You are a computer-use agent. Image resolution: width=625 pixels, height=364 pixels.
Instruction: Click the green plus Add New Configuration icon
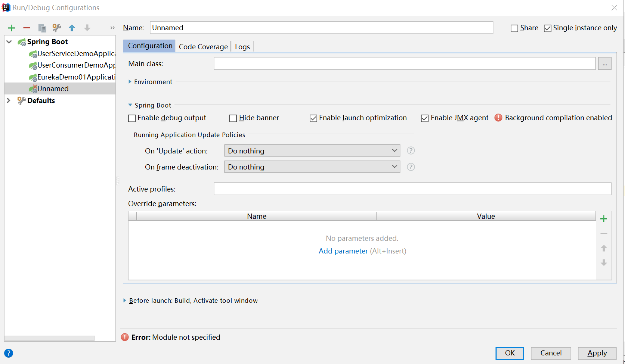12,28
